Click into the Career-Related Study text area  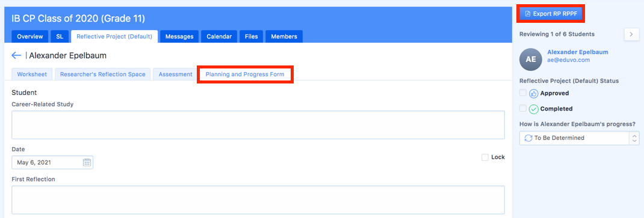(258, 125)
